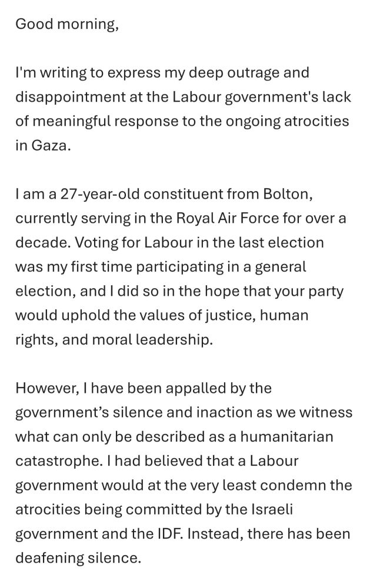
Task: Click the word 'disappointment' in the letter
Action: (x=71, y=97)
